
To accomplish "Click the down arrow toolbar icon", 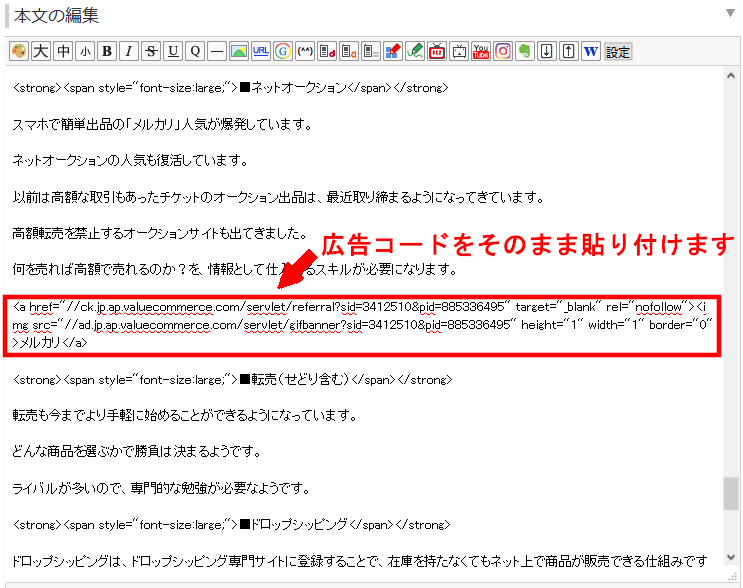I will click(546, 51).
